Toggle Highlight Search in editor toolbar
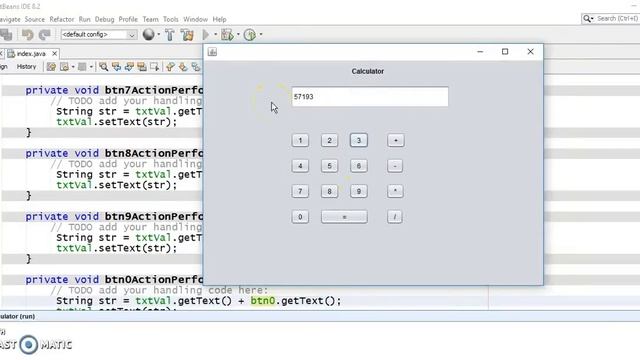The height and width of the screenshot is (360, 640). point(142,67)
